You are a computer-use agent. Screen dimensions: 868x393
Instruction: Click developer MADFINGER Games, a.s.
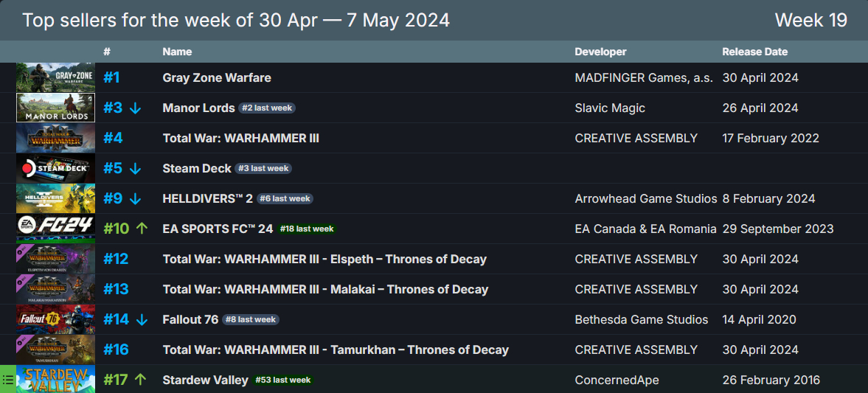[x=644, y=77]
